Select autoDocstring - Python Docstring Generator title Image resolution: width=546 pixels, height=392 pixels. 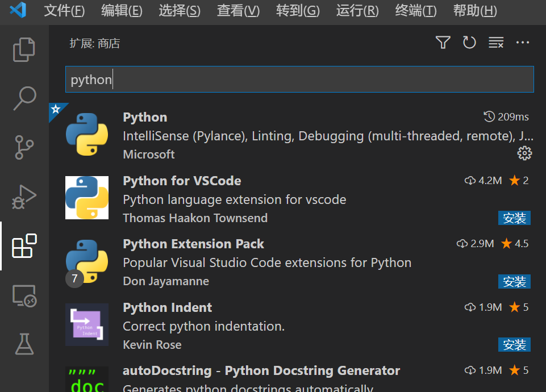[261, 371]
